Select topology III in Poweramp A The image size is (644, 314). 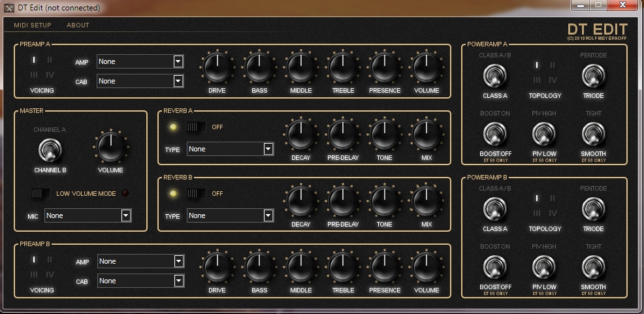[x=536, y=80]
